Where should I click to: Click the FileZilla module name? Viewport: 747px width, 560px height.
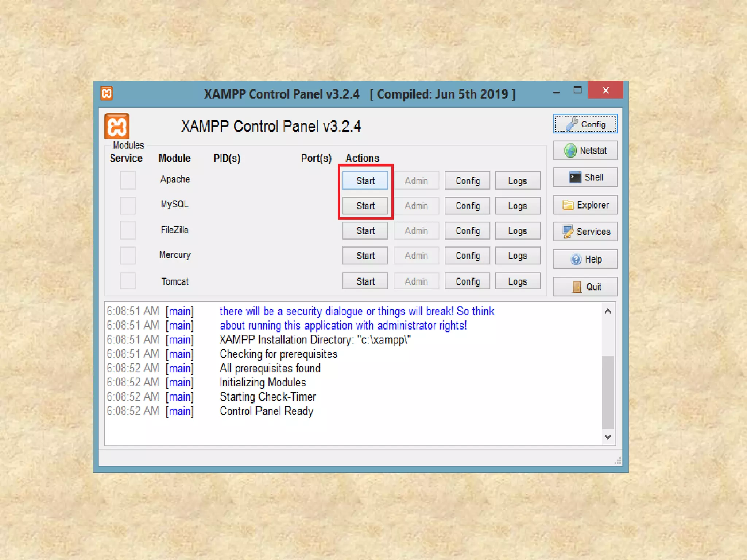tap(174, 230)
